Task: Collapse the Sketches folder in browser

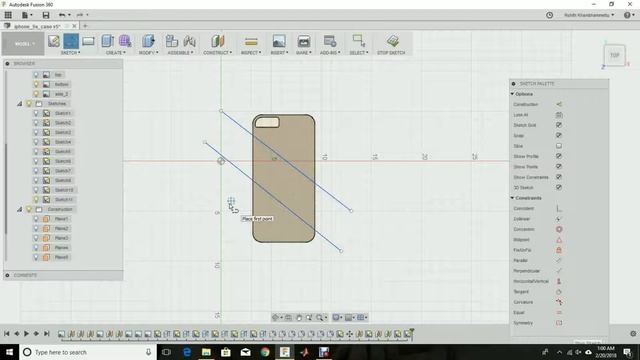Action: [19, 104]
